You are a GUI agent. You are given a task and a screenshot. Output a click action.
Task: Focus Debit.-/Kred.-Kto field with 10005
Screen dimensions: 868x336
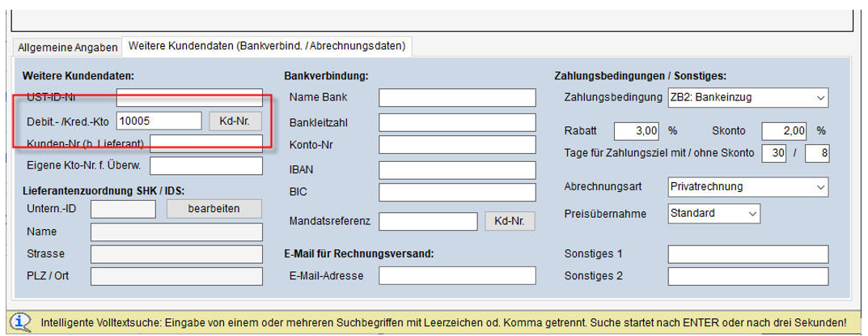pyautogui.click(x=159, y=121)
